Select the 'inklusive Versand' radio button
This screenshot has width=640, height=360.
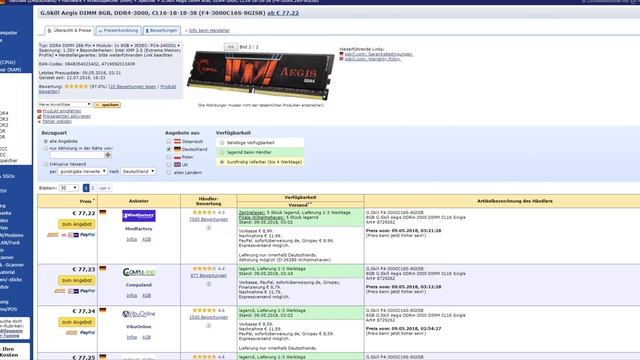pyautogui.click(x=46, y=164)
